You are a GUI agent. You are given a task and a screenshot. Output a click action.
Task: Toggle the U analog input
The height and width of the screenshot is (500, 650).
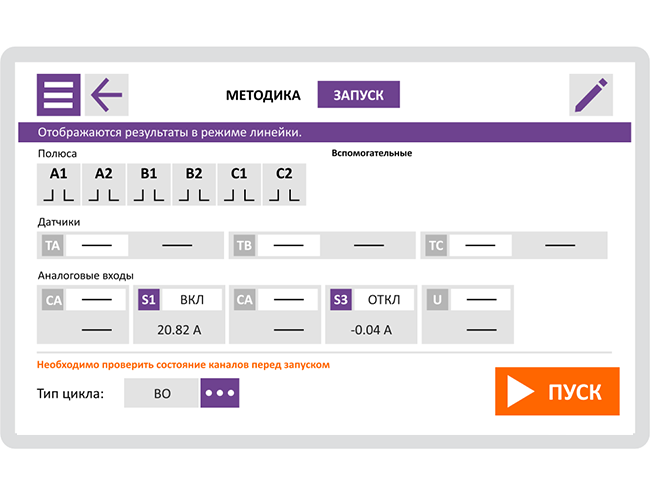[x=437, y=299]
